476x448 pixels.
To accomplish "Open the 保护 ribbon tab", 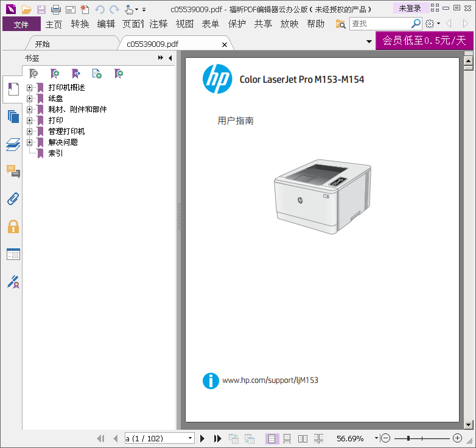I will (x=237, y=24).
